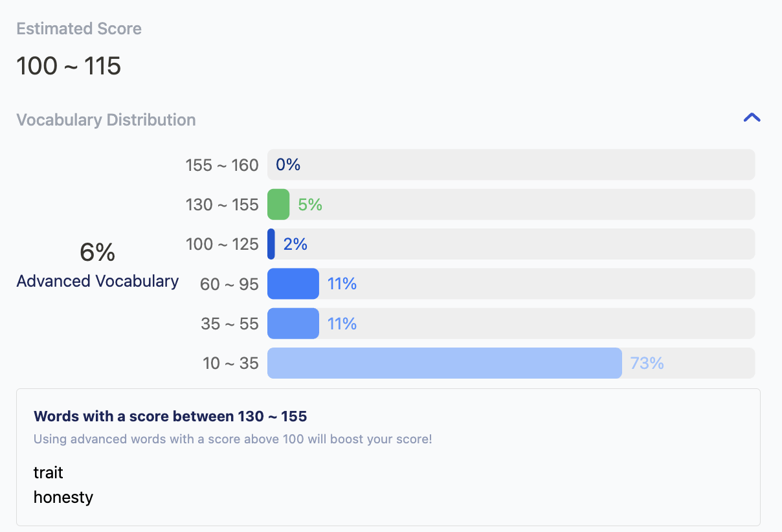This screenshot has width=782, height=532.
Task: Click the 35 ~ 55 score bar
Action: 293,324
